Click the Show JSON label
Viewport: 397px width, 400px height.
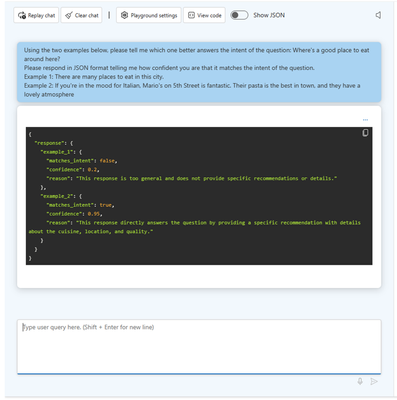coord(269,15)
